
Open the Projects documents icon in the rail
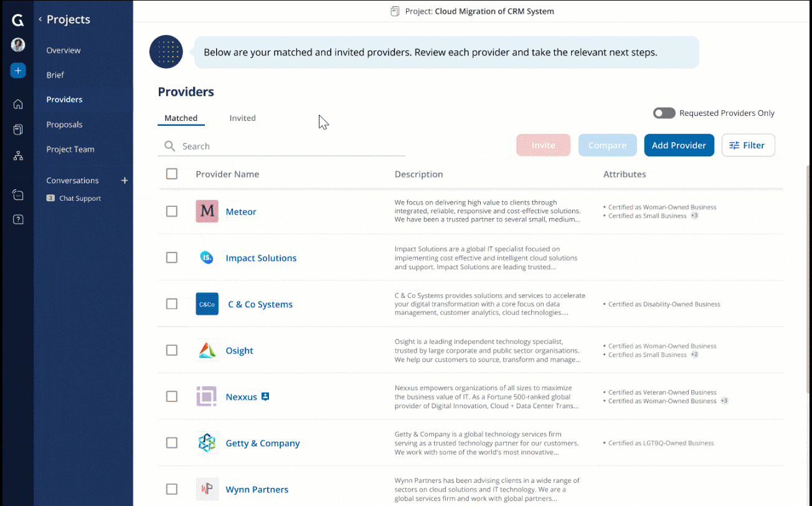tap(17, 129)
